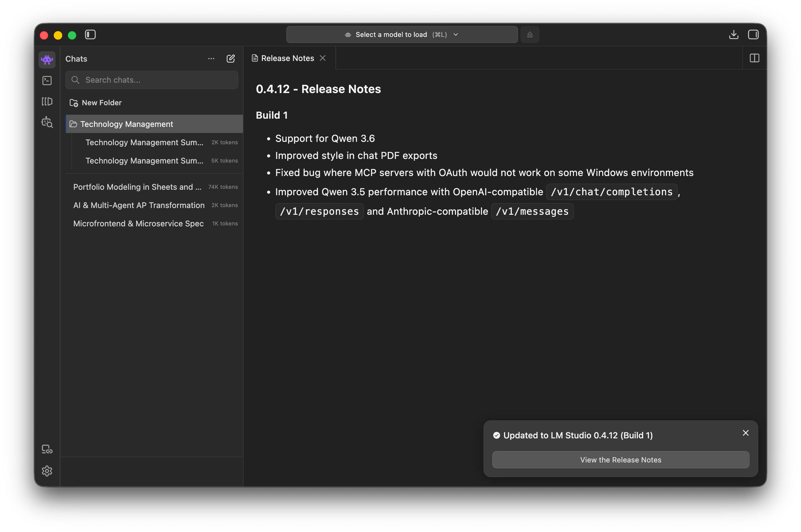801x532 pixels.
Task: Click the MCP servers OAuth bug fix line
Action: pos(484,172)
